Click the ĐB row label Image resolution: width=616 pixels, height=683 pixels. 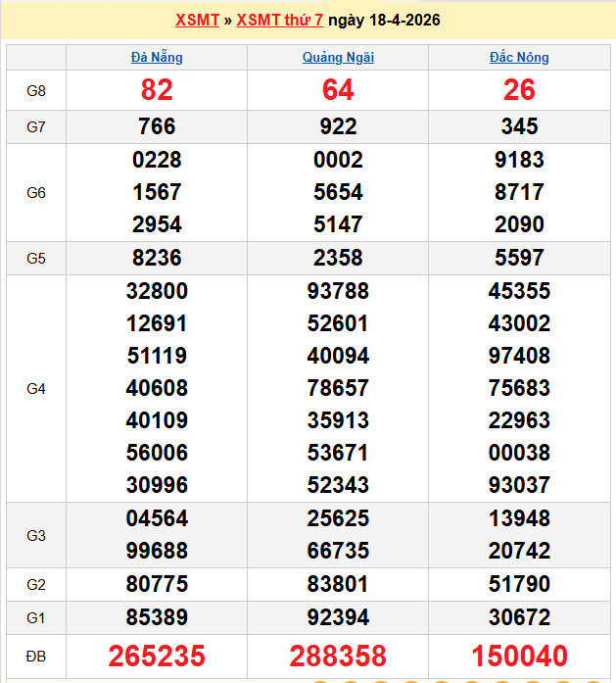click(36, 656)
